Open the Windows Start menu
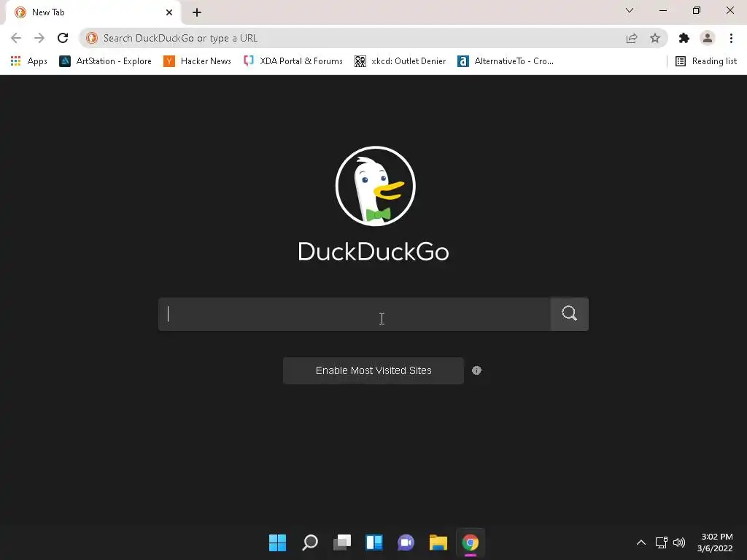 278,542
